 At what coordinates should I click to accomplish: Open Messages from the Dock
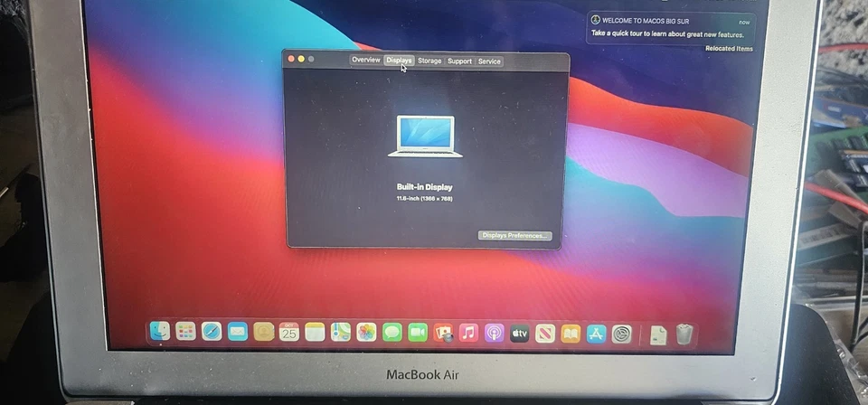coord(392,332)
